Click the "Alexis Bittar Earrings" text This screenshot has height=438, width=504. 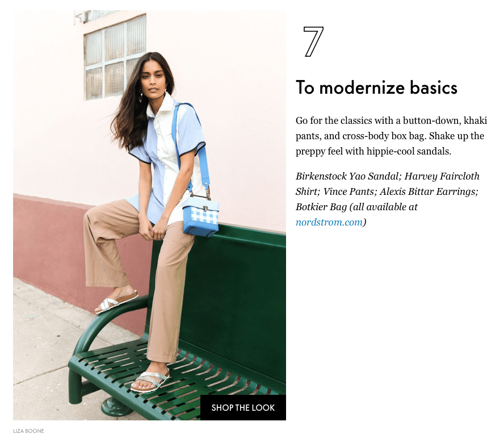[428, 191]
